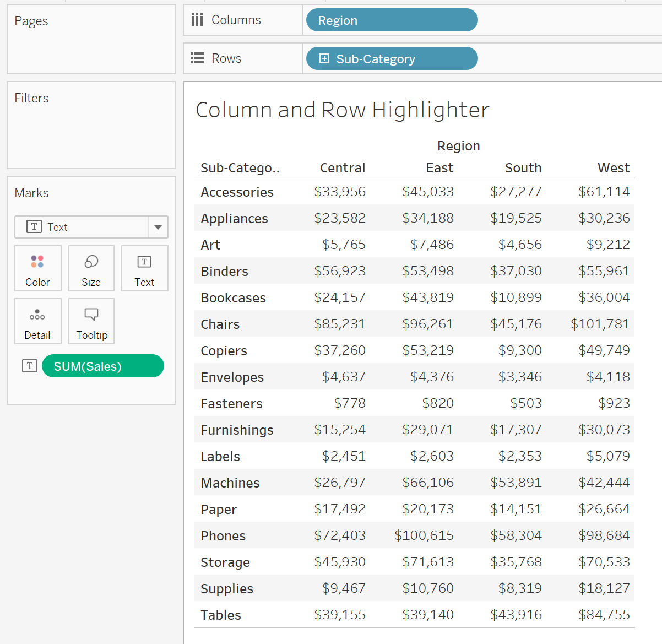Select the Chairs row label in the crosstab
This screenshot has height=644, width=662.
click(220, 324)
